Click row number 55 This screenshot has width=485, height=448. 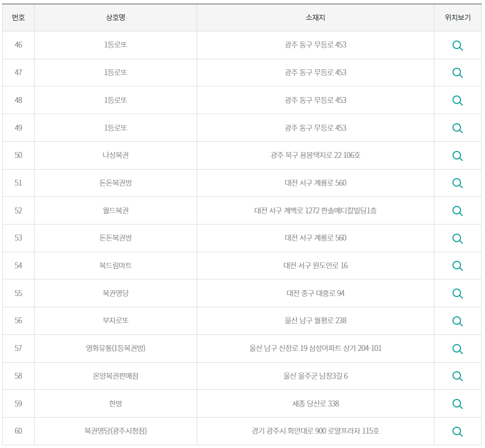(18, 293)
